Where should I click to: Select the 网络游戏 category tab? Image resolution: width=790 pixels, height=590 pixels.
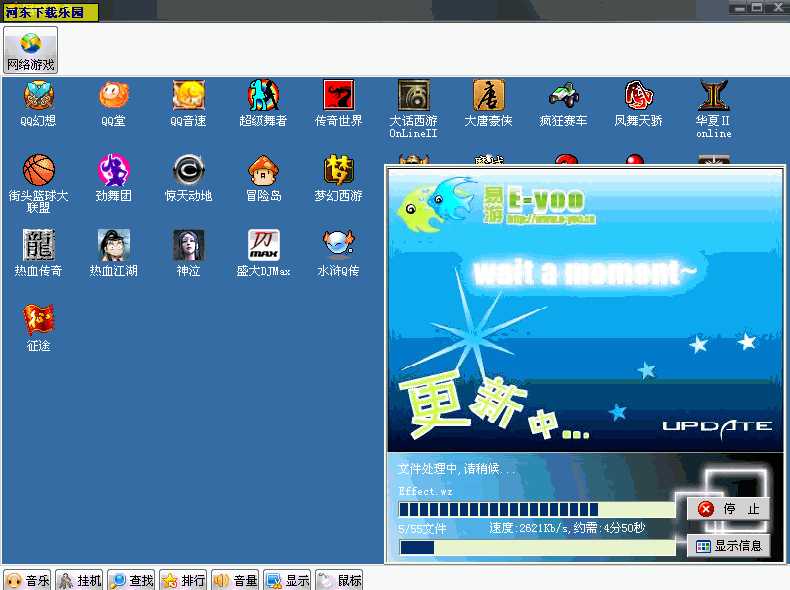30,50
